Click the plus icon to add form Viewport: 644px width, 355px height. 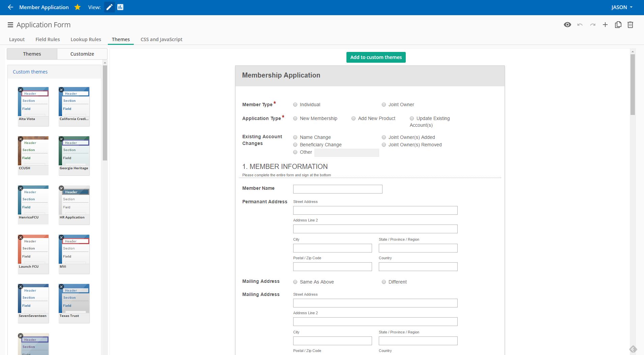pyautogui.click(x=605, y=25)
